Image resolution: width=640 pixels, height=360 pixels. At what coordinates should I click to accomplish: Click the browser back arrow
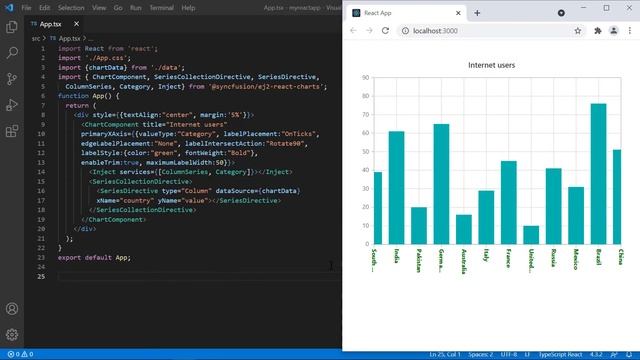pyautogui.click(x=353, y=31)
